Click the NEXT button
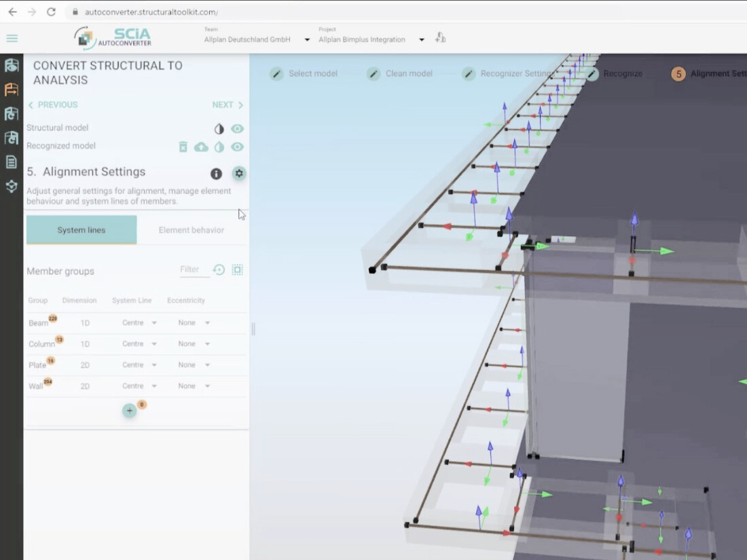The width and height of the screenshot is (747, 560). (226, 105)
